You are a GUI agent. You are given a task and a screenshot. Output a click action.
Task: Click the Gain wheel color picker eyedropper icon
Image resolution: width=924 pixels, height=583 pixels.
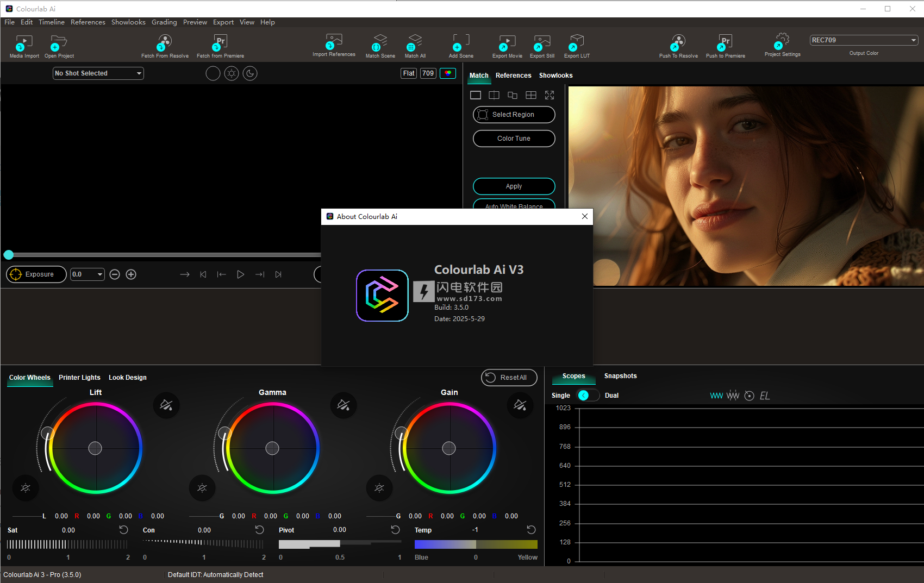pos(520,405)
